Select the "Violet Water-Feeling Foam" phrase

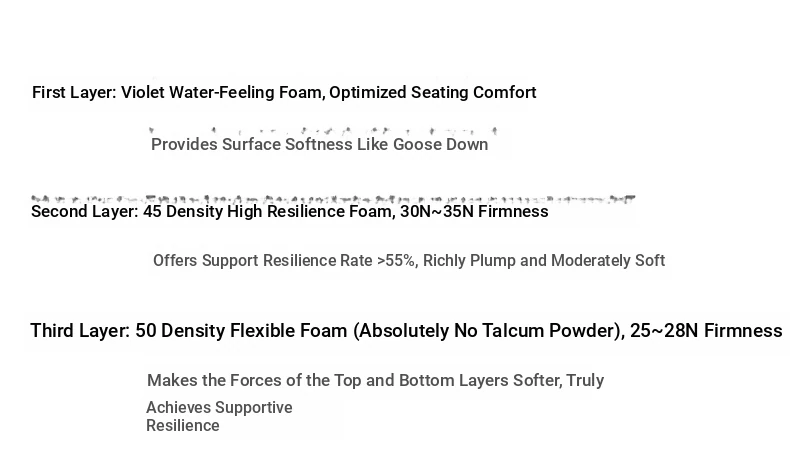[223, 93]
